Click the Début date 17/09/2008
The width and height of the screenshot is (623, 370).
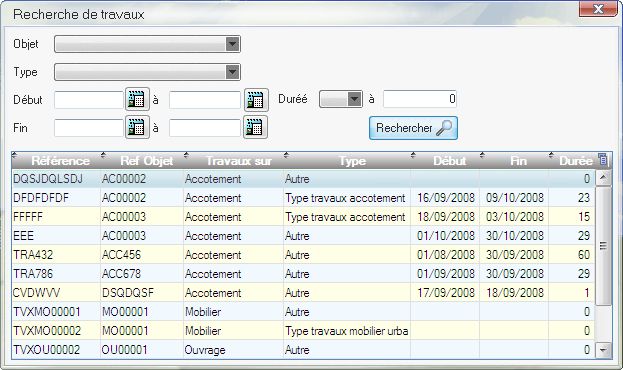[446, 293]
